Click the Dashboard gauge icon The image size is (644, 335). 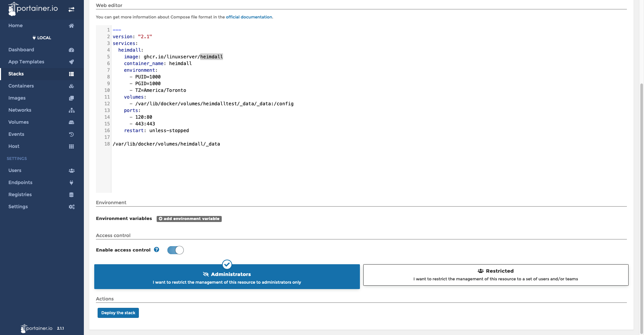click(71, 50)
